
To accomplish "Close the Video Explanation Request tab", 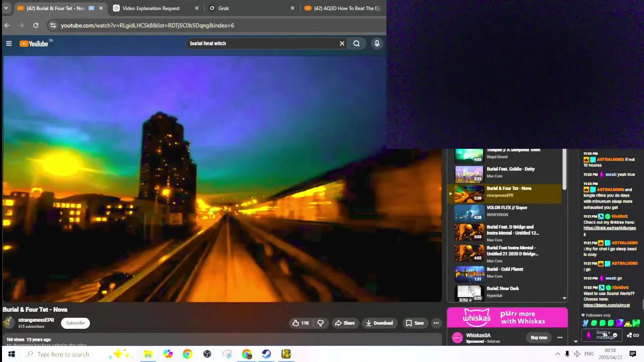I will point(197,8).
